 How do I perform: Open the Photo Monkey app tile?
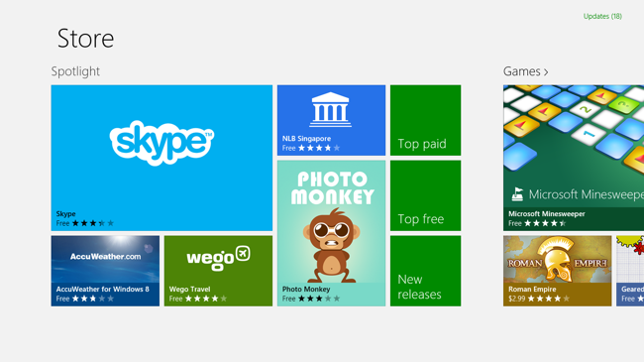(331, 233)
